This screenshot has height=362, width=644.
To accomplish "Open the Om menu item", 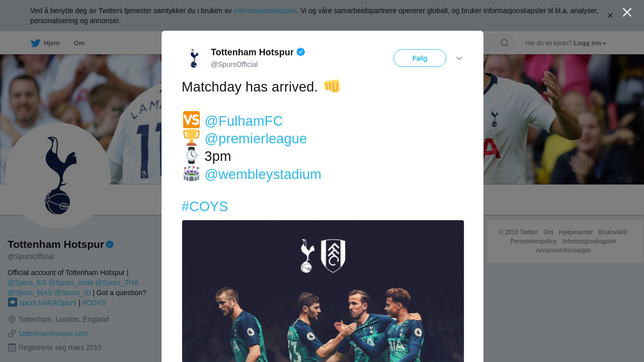I will point(79,43).
